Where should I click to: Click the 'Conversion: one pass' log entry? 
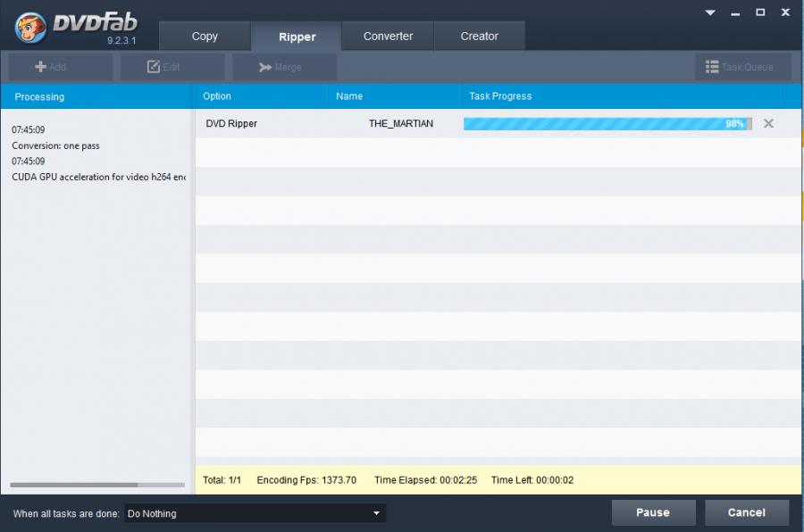tap(55, 145)
